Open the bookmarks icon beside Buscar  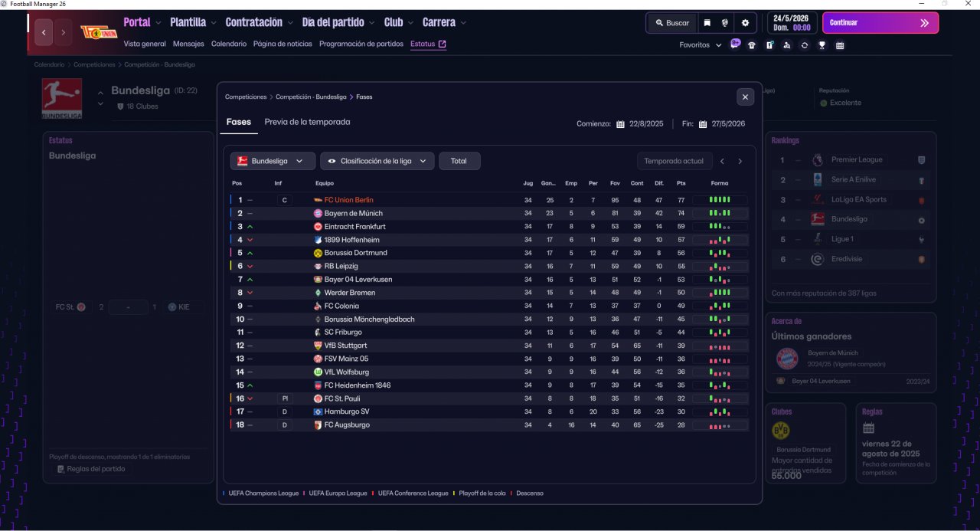tap(707, 23)
